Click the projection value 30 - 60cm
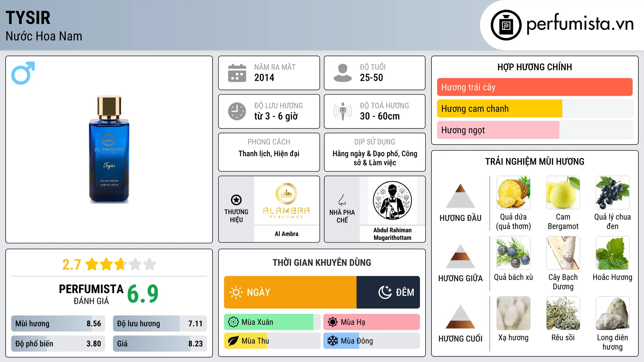 point(380,116)
